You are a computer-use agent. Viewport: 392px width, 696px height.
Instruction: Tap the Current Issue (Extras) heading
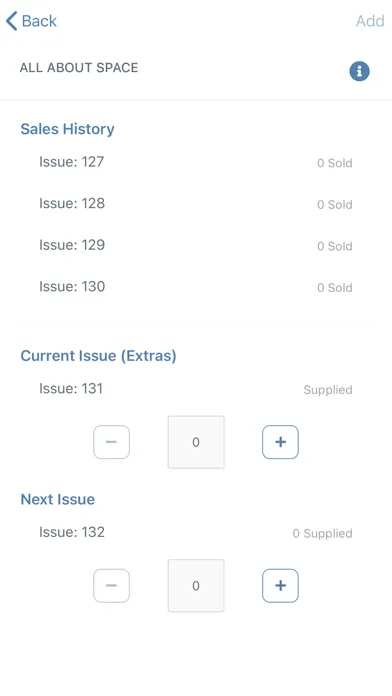(x=98, y=356)
